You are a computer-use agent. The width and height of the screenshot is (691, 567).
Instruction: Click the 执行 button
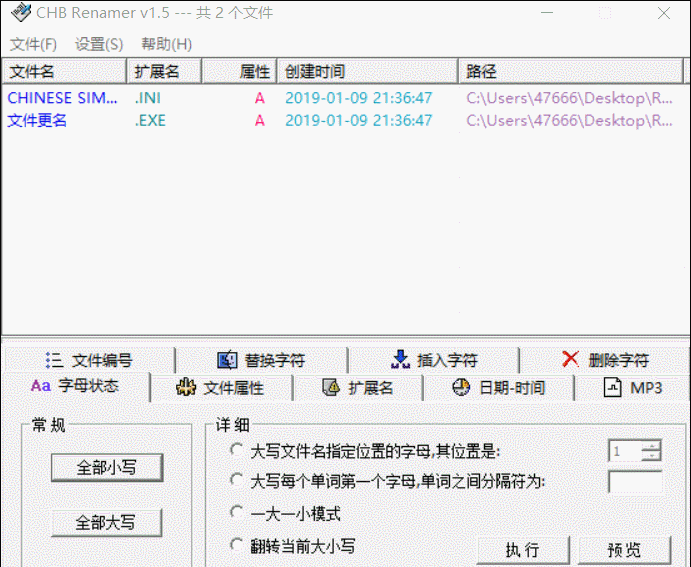click(x=522, y=550)
